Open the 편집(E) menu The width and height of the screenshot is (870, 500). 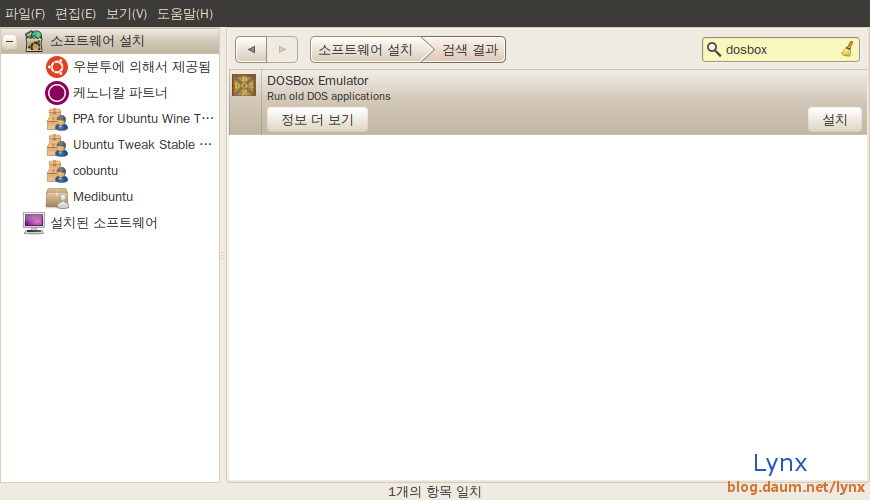pos(75,14)
